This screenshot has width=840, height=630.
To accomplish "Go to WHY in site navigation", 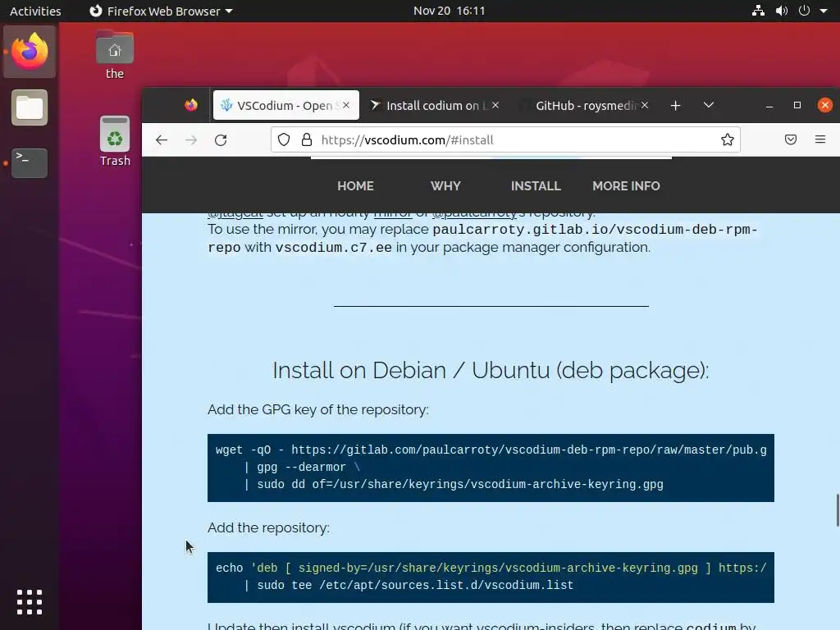I will point(445,186).
